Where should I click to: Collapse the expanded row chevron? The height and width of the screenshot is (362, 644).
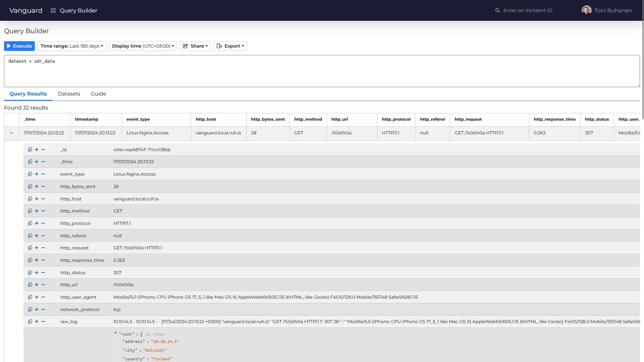point(11,133)
